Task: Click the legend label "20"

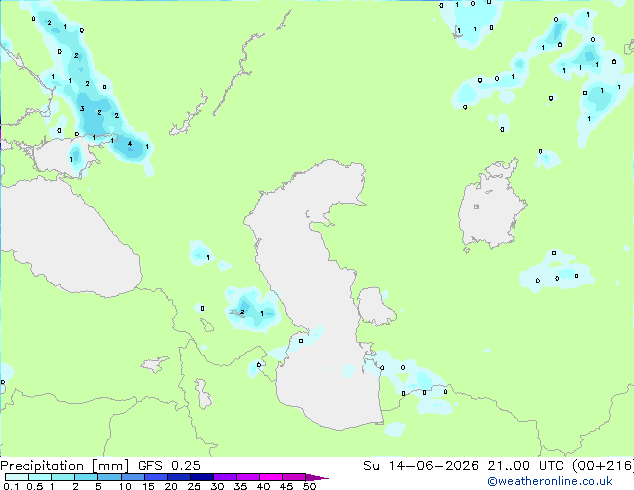Action: click(171, 486)
